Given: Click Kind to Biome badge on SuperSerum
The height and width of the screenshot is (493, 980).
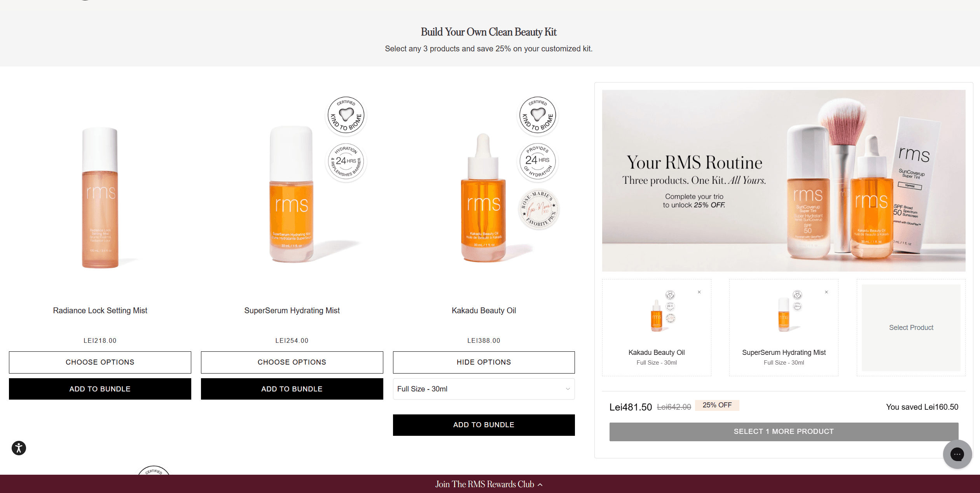Looking at the screenshot, I should click(x=346, y=115).
